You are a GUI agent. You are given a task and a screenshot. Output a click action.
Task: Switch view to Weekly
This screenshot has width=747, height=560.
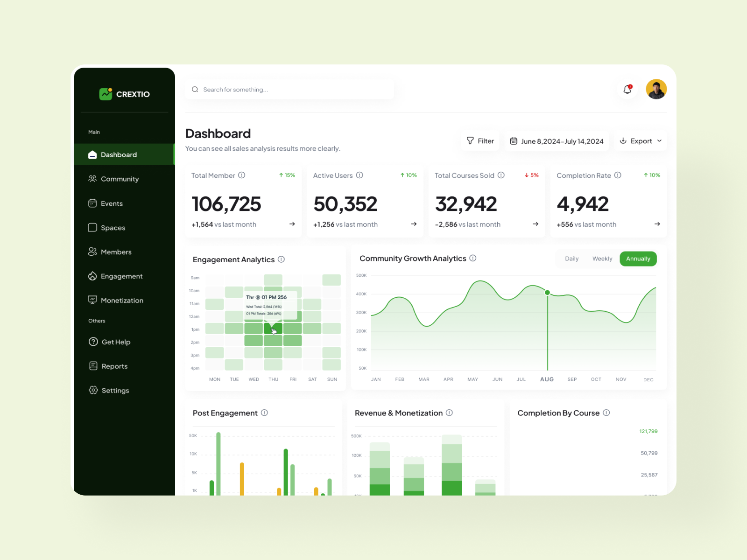(602, 259)
